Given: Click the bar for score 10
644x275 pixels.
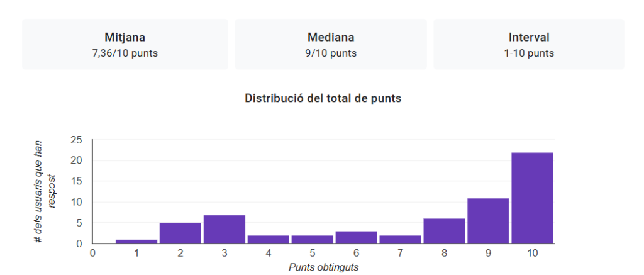Looking at the screenshot, I should 532,198.
